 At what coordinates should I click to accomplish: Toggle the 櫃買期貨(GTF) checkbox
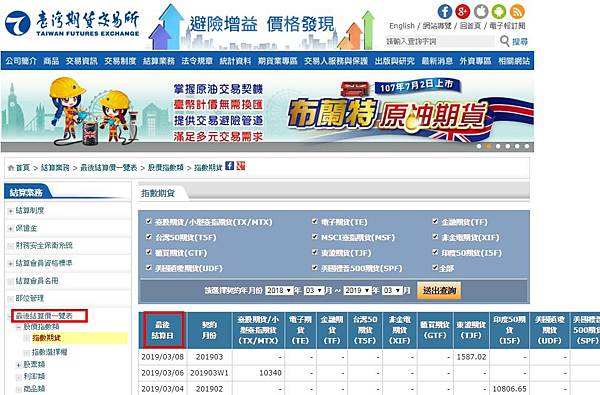coord(149,252)
